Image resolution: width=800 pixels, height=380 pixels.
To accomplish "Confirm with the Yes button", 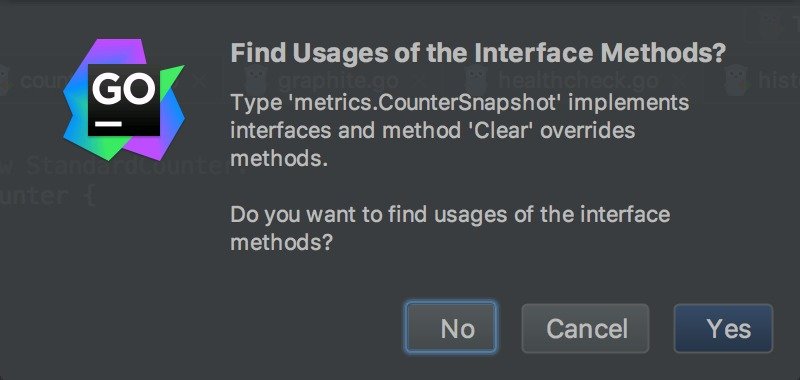I will click(x=723, y=328).
